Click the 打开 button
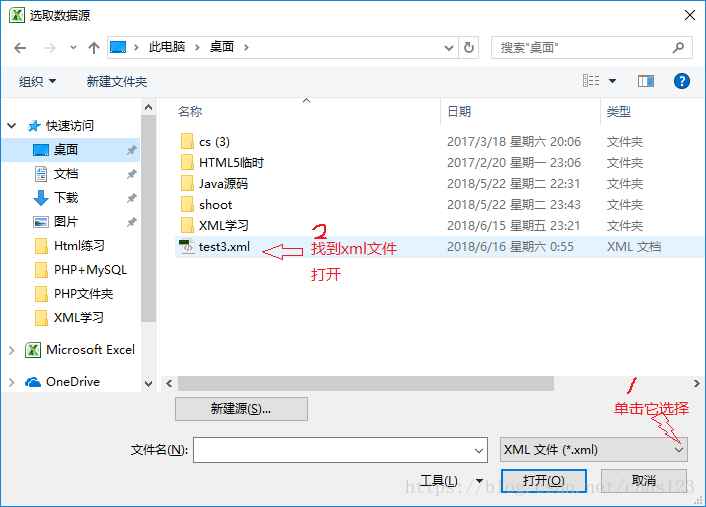Screen dimensions: 706x507 point(543,481)
